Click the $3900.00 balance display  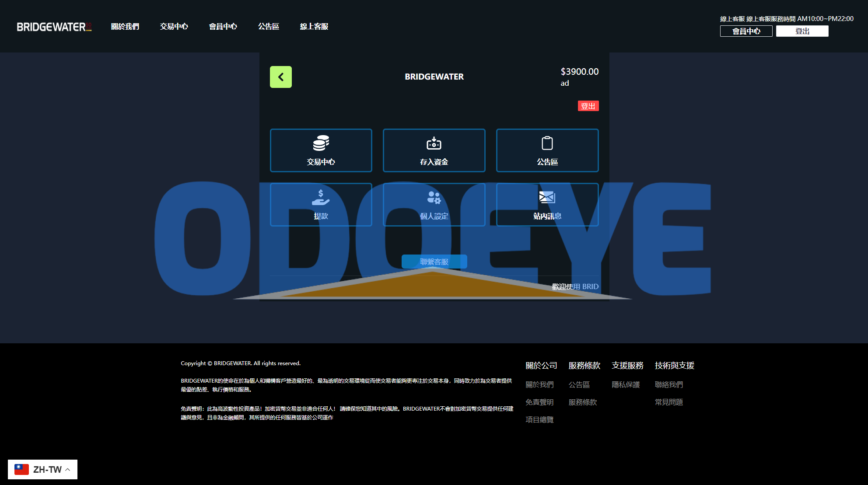tap(579, 72)
